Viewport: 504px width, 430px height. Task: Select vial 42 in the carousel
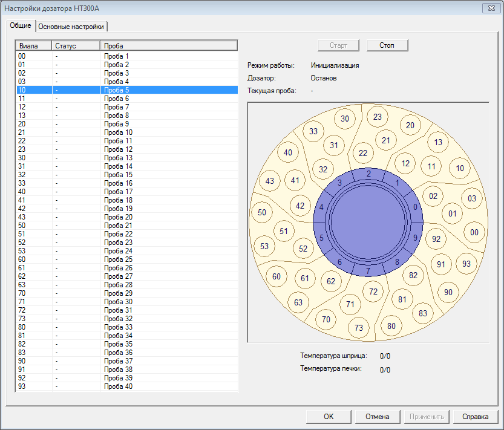pos(299,206)
